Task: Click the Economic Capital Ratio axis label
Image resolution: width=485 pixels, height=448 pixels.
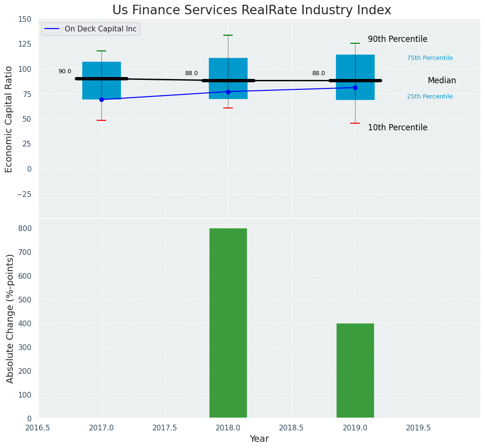Action: [x=9, y=119]
